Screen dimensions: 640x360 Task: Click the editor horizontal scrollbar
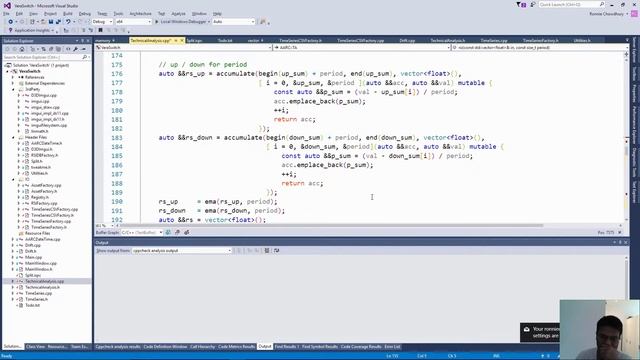click(x=331, y=225)
